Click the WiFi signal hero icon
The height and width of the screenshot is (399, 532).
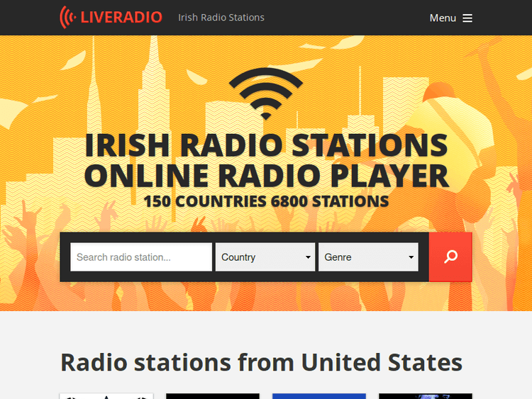click(266, 94)
